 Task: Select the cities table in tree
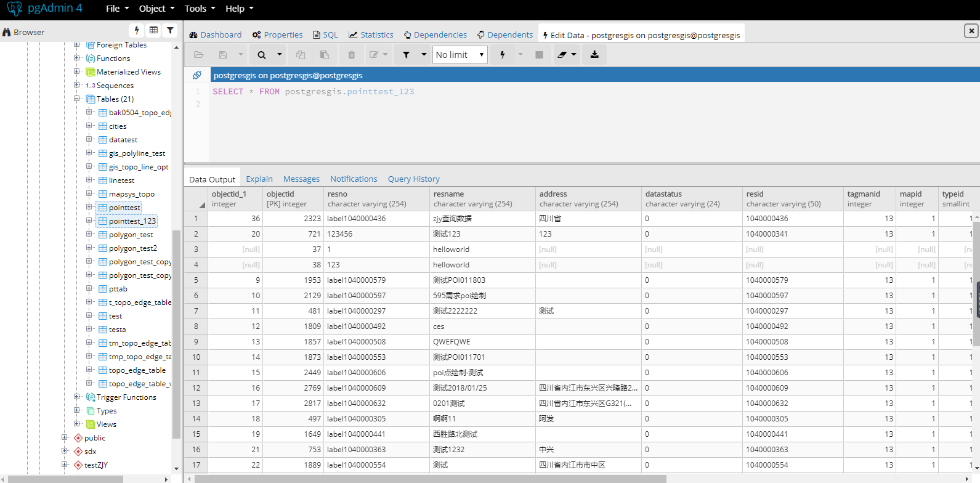(118, 126)
